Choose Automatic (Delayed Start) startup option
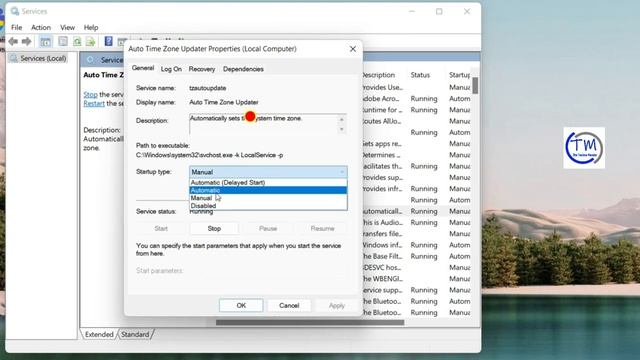Screen dimensions: 640x360 coord(268,182)
